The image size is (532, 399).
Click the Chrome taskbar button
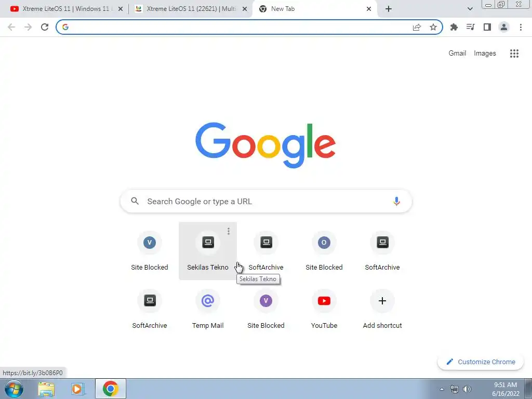pos(110,389)
